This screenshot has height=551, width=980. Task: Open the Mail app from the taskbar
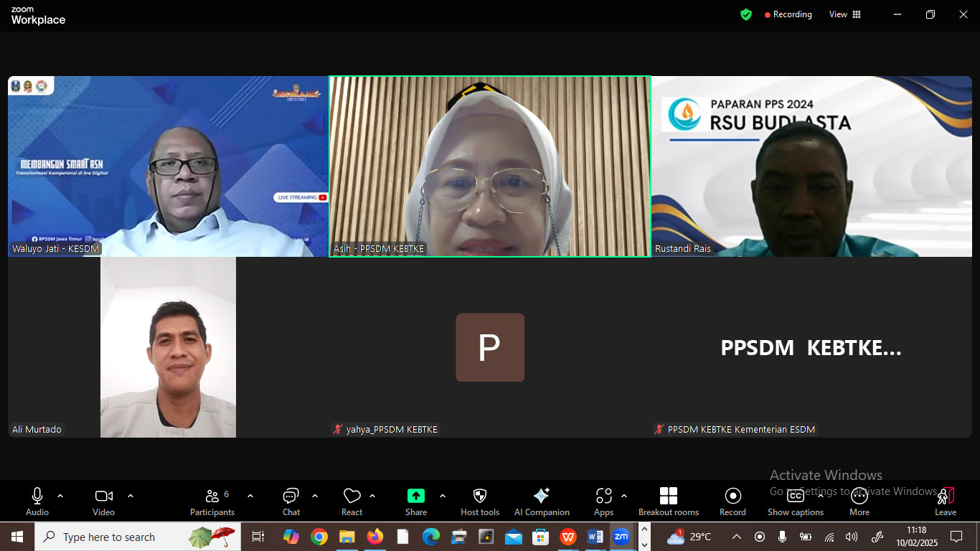point(514,537)
